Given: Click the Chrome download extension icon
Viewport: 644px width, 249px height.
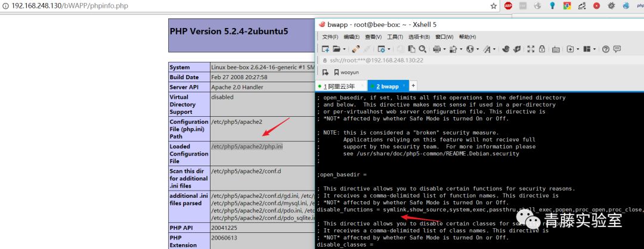Looking at the screenshot, I should pos(567,6).
